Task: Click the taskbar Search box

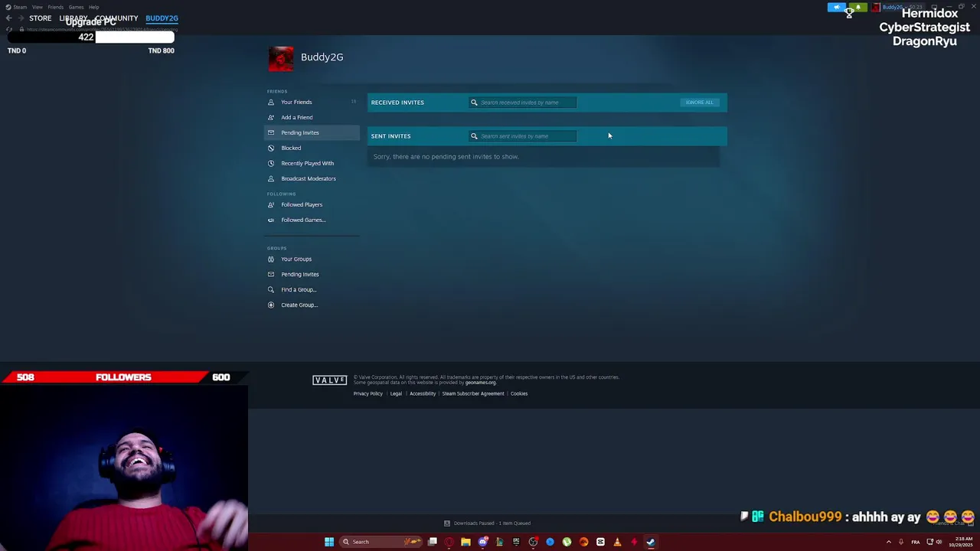Action: tap(381, 542)
